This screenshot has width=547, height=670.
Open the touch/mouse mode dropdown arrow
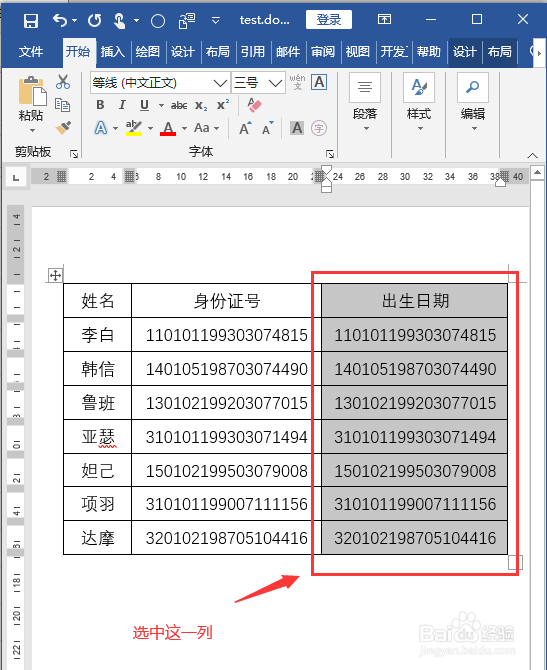point(136,20)
